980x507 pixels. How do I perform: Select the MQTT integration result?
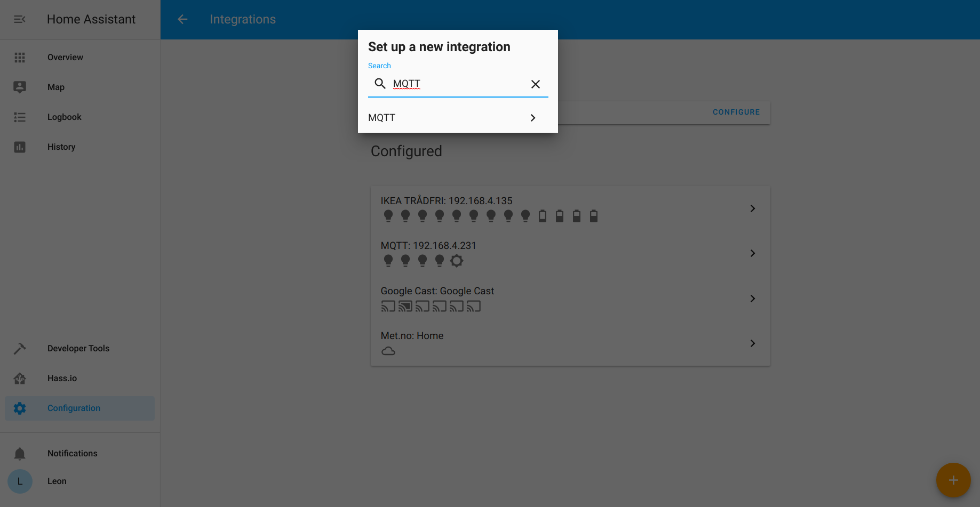(458, 118)
